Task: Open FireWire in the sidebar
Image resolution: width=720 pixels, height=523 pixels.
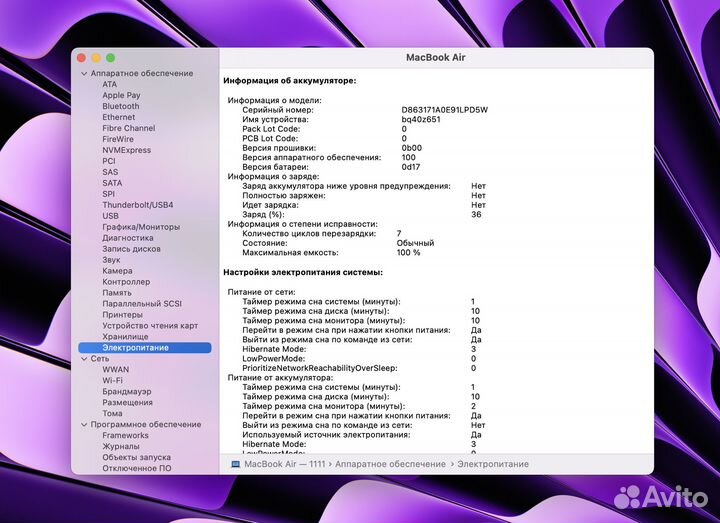Action: (118, 139)
